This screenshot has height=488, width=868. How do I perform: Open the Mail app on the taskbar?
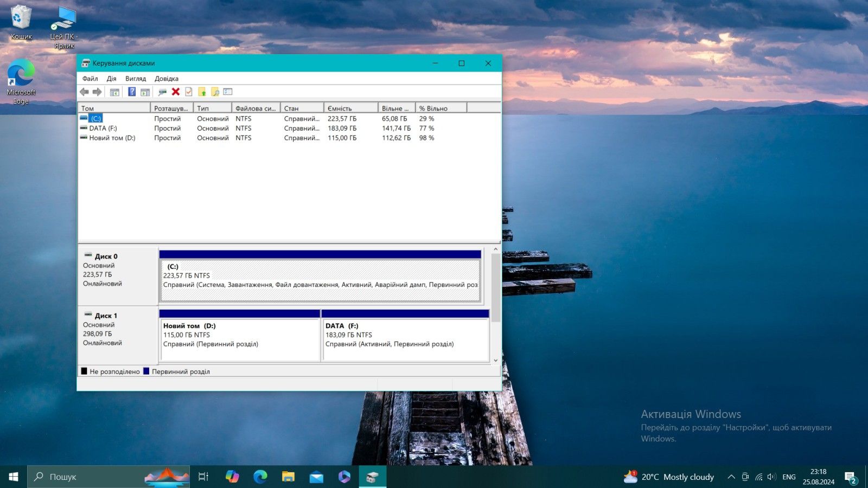point(316,477)
